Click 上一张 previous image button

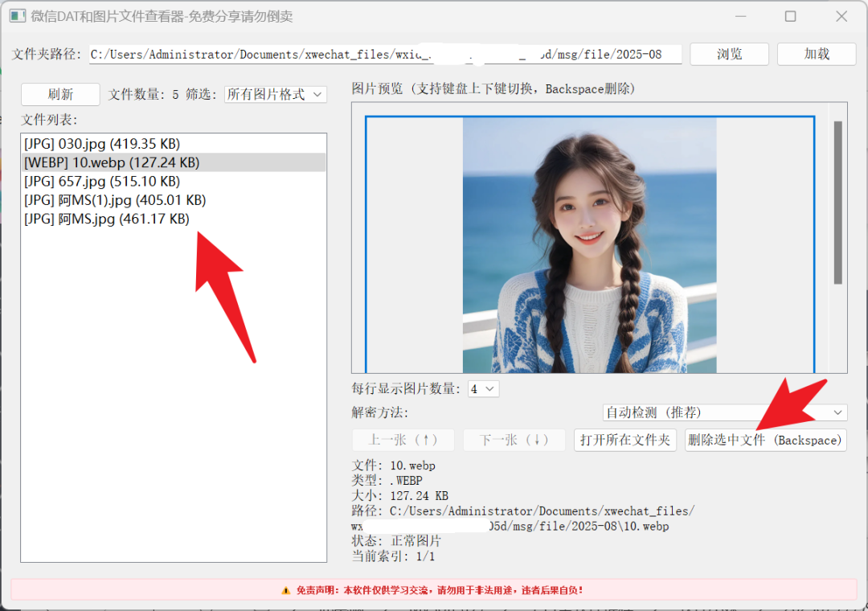[403, 440]
